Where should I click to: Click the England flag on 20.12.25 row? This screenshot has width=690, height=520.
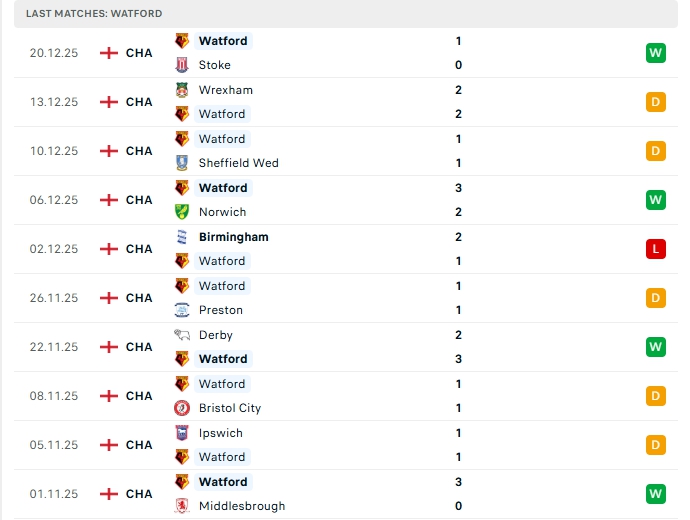click(109, 53)
